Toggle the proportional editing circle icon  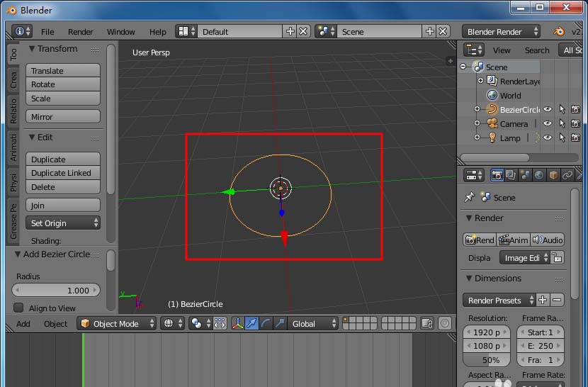(445, 324)
